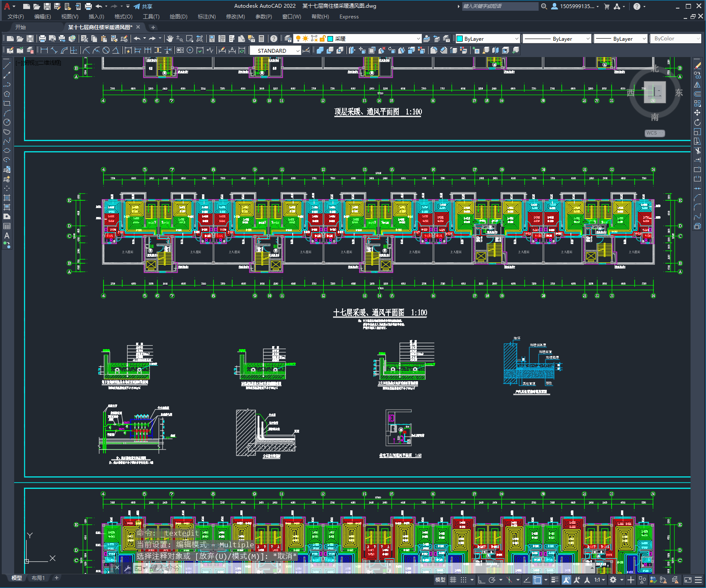The height and width of the screenshot is (588, 706).
Task: Click the Rotate tool in Modify toolbar
Action: coord(697,122)
